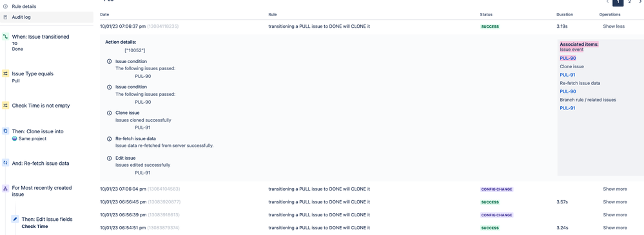
Task: Click the date 10/01/23 07:06:37 pm
Action: (x=122, y=26)
